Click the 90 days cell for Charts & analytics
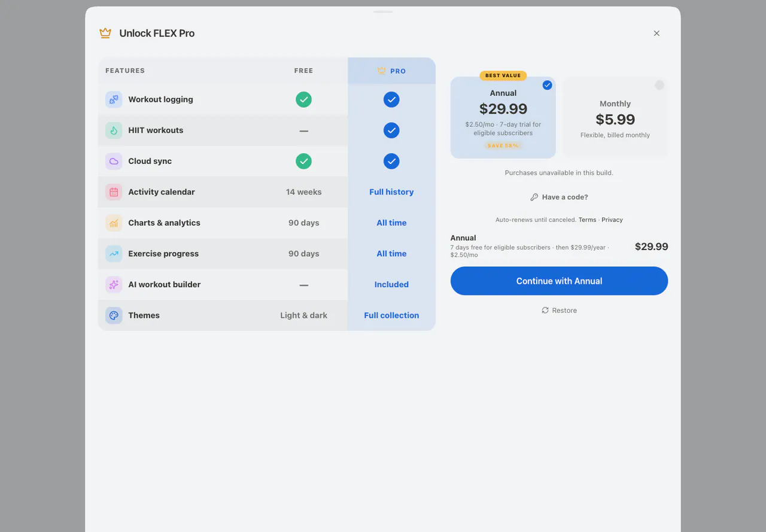 click(x=304, y=223)
